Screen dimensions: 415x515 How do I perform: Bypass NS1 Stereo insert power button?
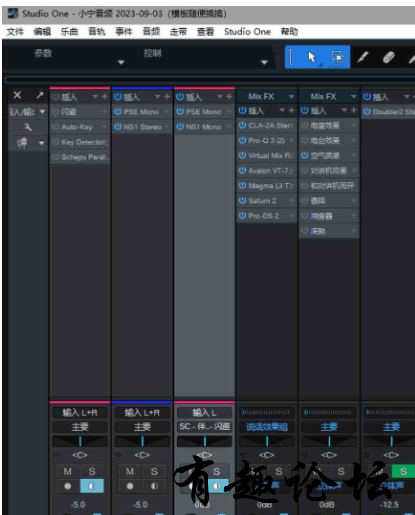point(118,127)
